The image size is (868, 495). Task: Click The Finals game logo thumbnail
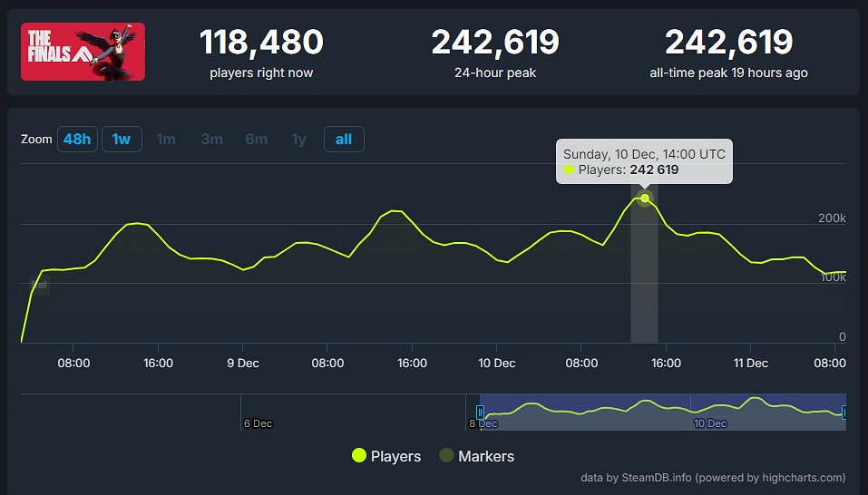pos(83,52)
